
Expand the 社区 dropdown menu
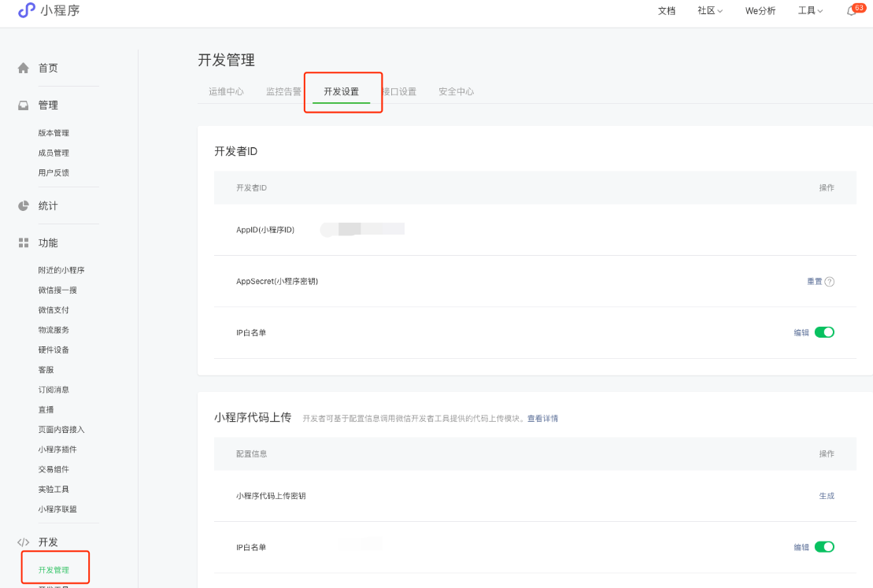click(709, 11)
